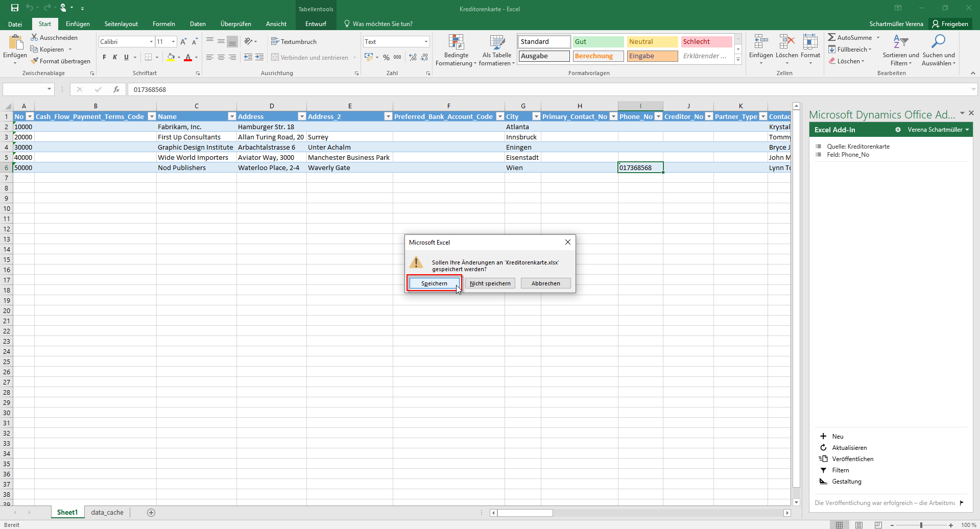Open Als Tabelle formatieren menu
This screenshot has height=529, width=980.
coord(497,50)
